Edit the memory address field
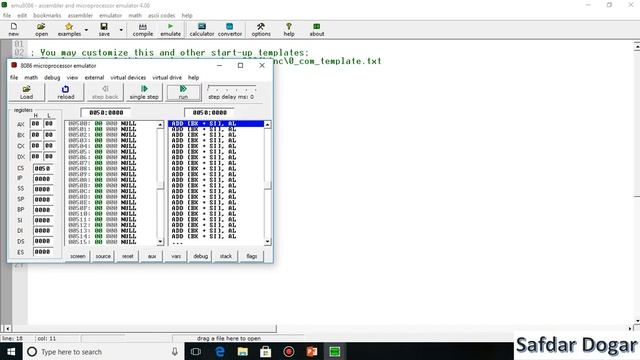 106,113
